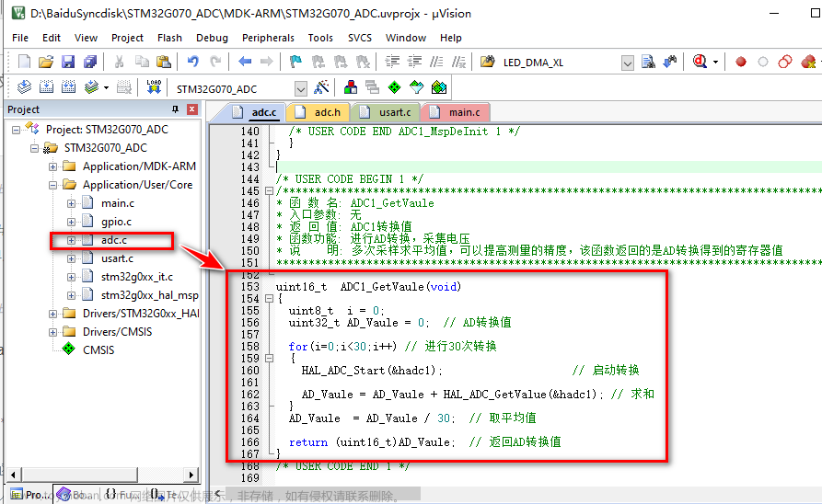Image resolution: width=822 pixels, height=504 pixels.
Task: Open the STM32G070_ADC target selection dropdown
Action: [x=300, y=88]
